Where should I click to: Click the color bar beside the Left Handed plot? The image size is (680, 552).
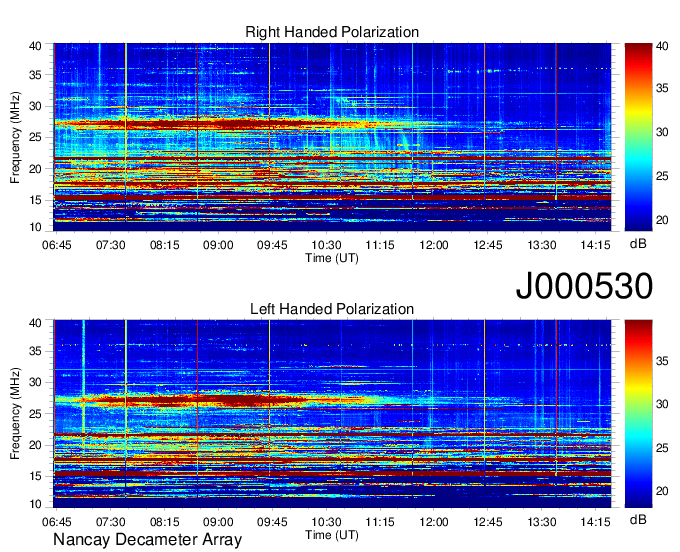tap(638, 414)
